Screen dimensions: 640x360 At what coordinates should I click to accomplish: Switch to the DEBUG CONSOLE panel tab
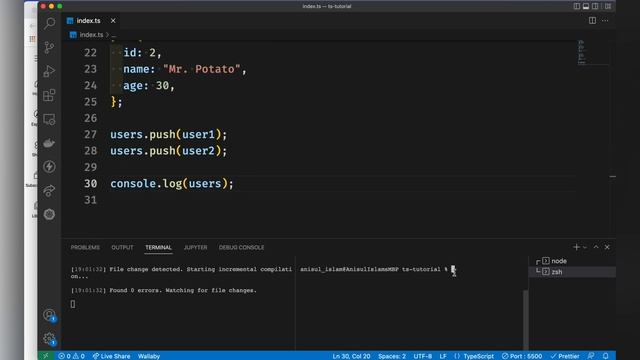click(241, 247)
